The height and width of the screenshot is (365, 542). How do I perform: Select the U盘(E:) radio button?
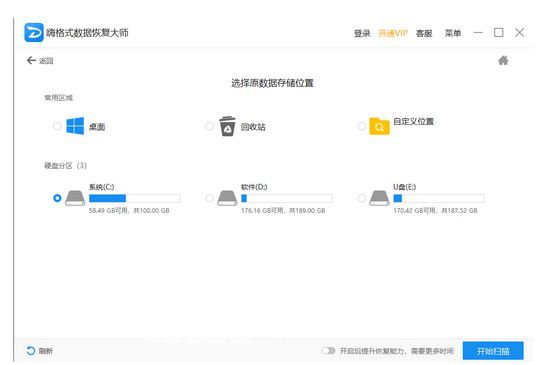tap(362, 198)
